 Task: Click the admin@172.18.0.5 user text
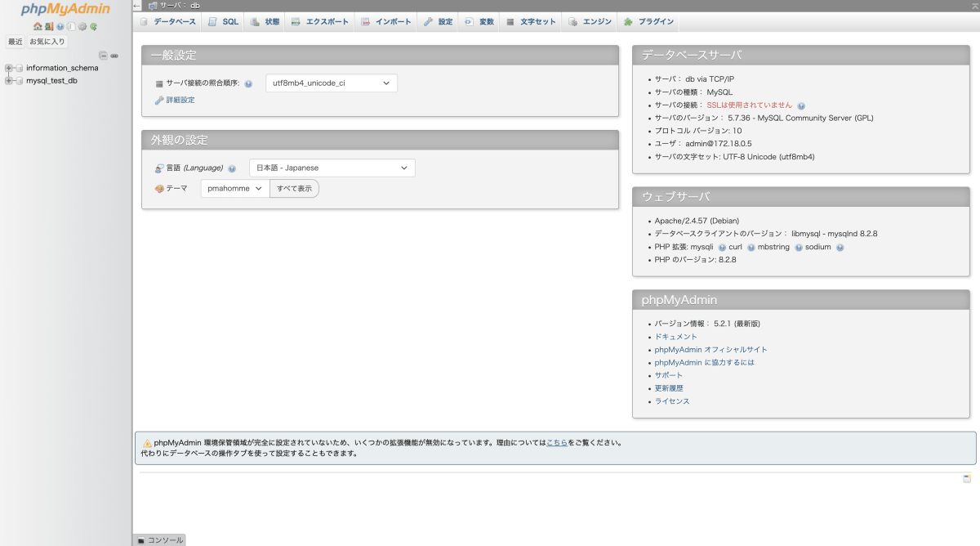pyautogui.click(x=718, y=144)
